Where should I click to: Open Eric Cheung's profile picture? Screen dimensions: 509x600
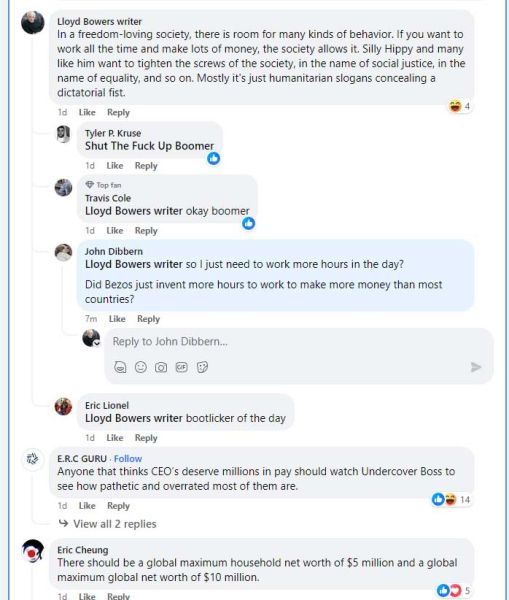pos(33,551)
